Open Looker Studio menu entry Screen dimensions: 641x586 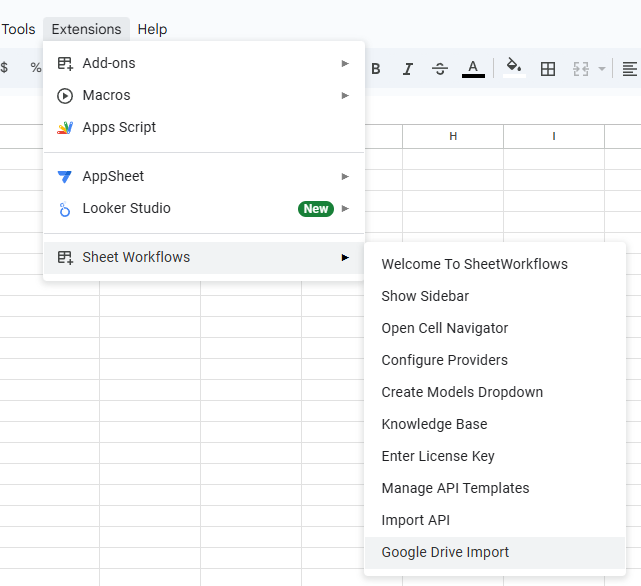pyautogui.click(x=126, y=208)
